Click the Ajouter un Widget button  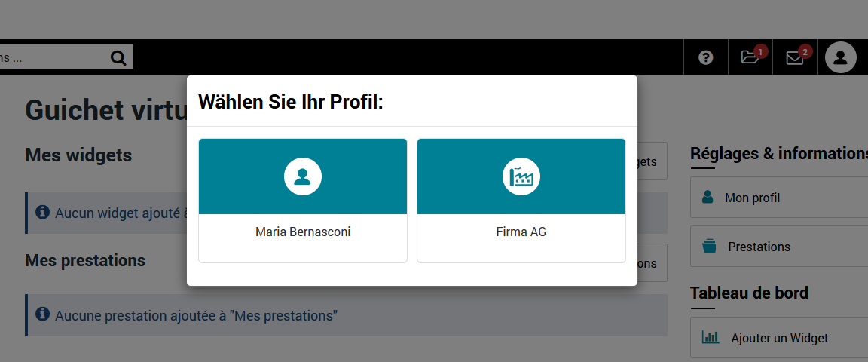click(779, 338)
